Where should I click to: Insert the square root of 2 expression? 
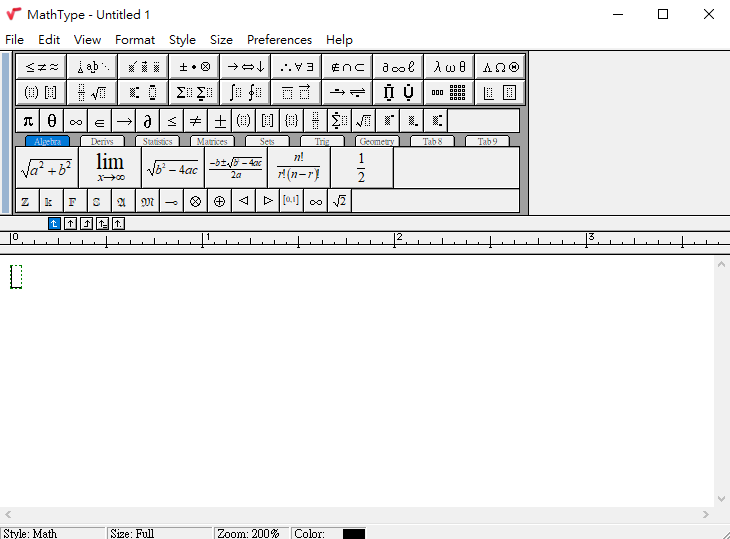(340, 201)
